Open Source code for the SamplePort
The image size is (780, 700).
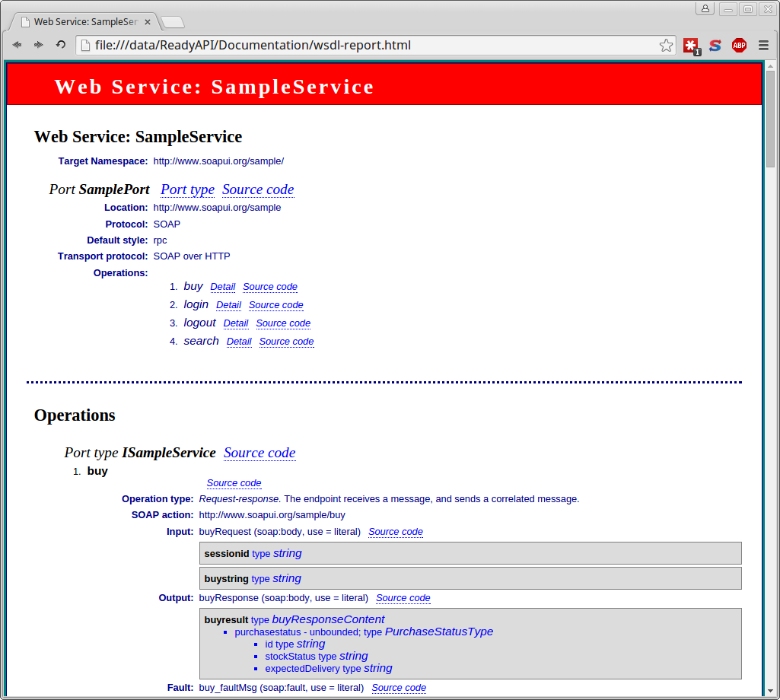[257, 189]
